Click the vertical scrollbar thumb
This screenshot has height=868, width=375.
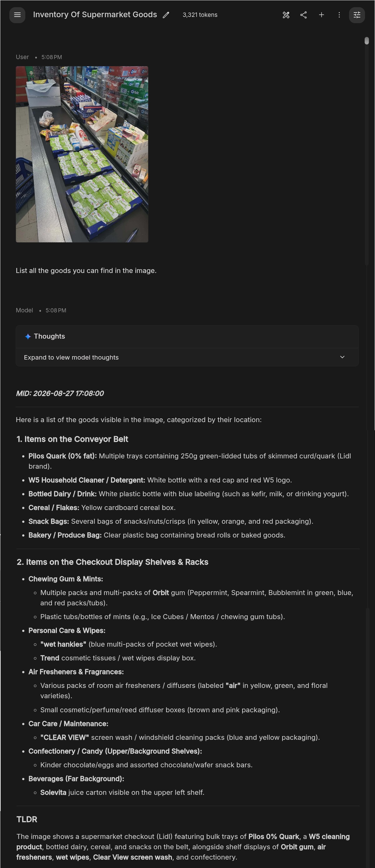coord(367,41)
